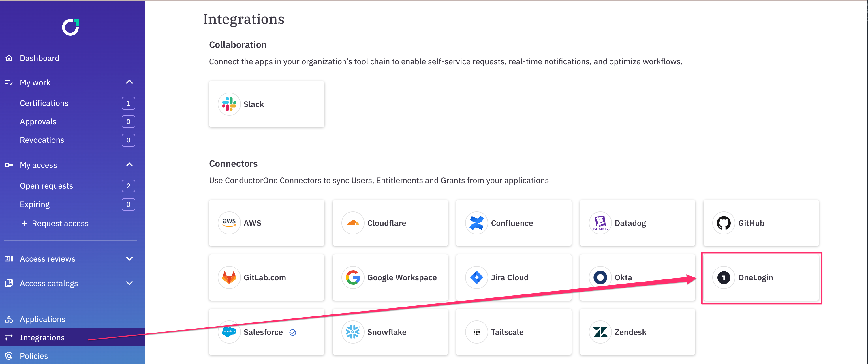Click the Snowflake connector icon
868x364 pixels.
[x=352, y=332]
